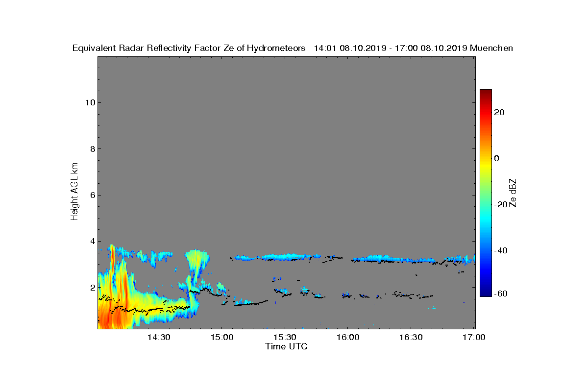This screenshot has height=392, width=588.
Task: Click the height tick label 4
Action: pyautogui.click(x=92, y=241)
